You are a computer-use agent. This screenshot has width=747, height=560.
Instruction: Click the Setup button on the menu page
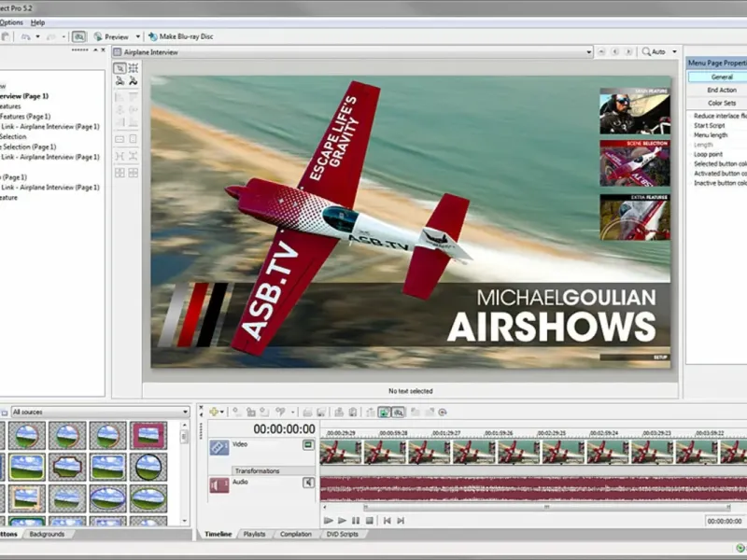pos(635,357)
